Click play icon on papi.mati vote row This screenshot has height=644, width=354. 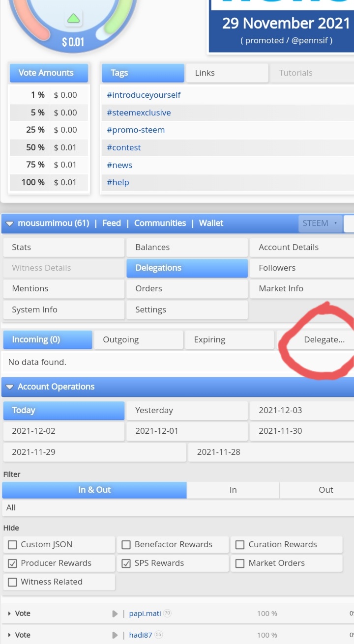[x=115, y=614]
